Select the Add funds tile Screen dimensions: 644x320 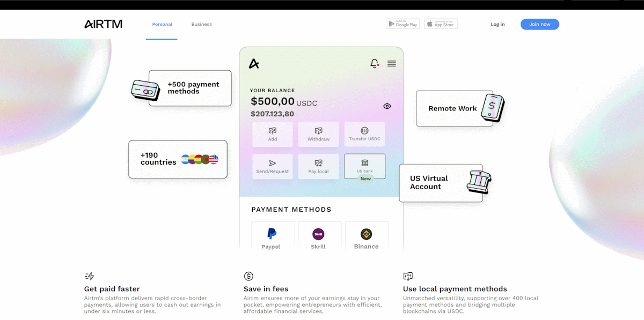[273, 134]
